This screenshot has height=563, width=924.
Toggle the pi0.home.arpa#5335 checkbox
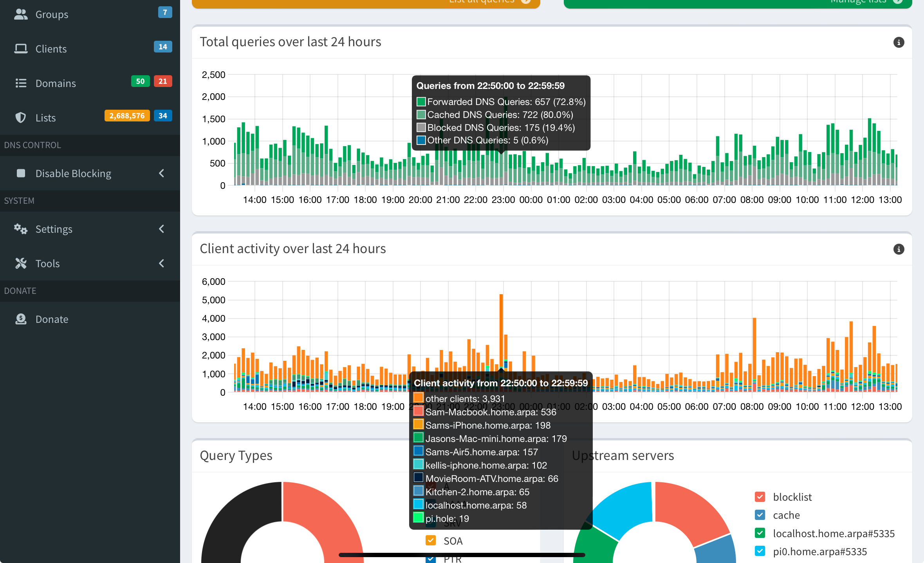pos(760,551)
